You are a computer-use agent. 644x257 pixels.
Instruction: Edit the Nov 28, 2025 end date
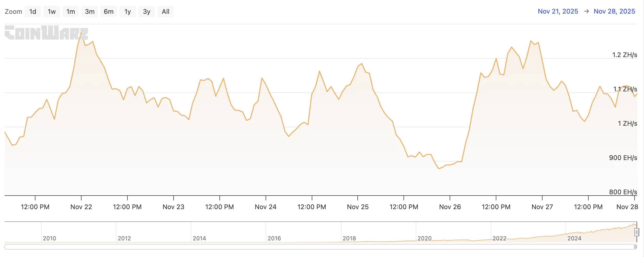[x=614, y=11]
